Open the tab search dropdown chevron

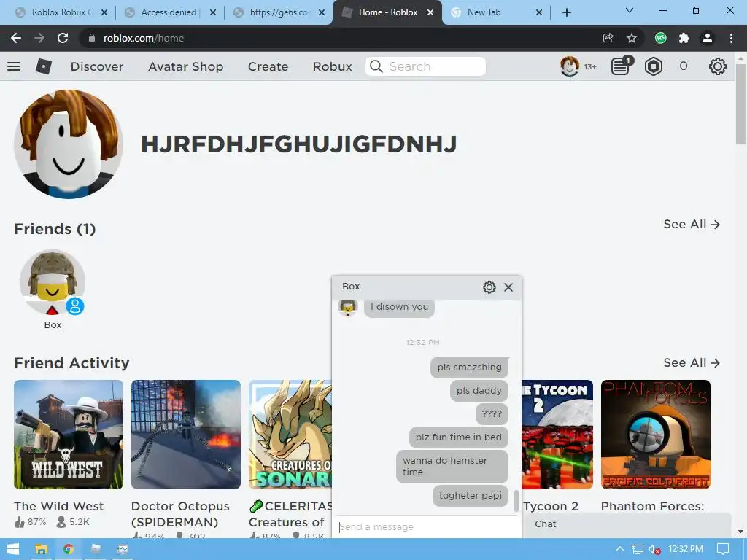pos(630,10)
